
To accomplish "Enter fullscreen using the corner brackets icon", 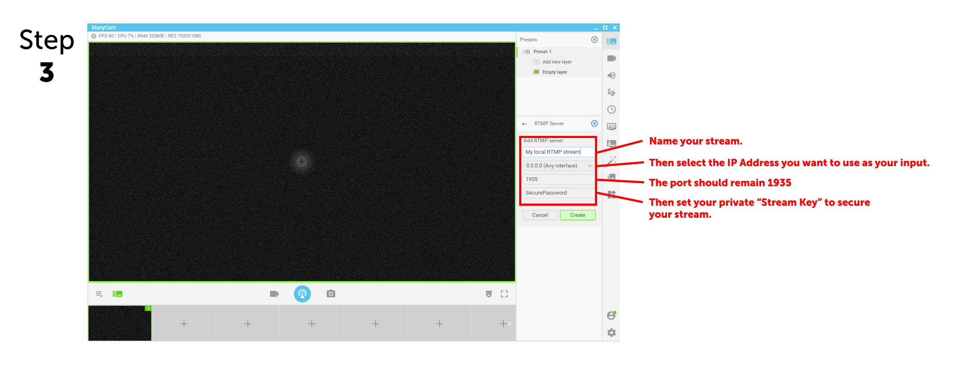I will pyautogui.click(x=504, y=294).
